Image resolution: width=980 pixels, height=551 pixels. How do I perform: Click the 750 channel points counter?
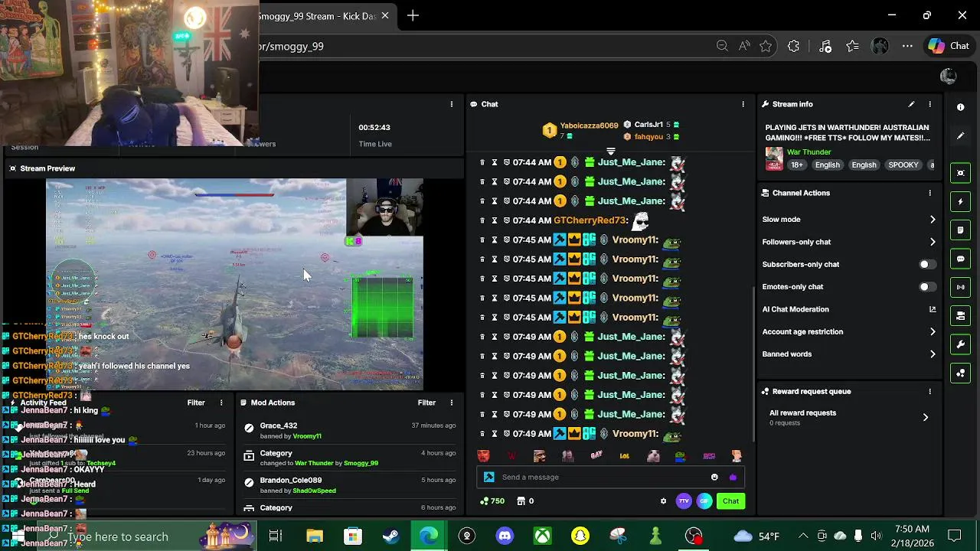pyautogui.click(x=491, y=501)
